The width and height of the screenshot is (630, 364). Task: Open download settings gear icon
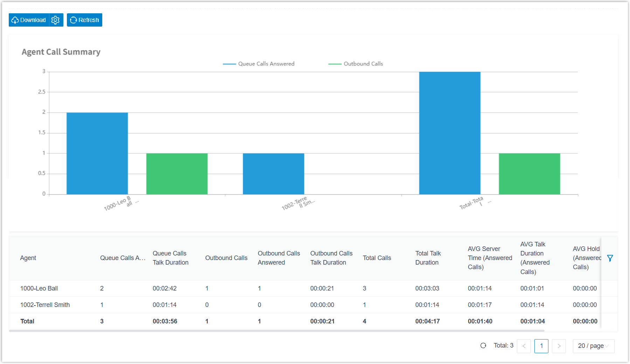click(56, 20)
